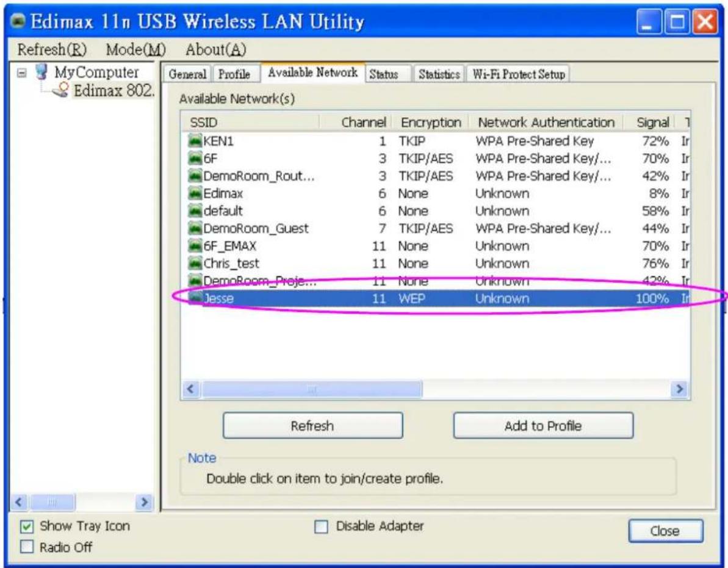Click the default network signal icon
Viewport: 728px width, 568px height.
pos(195,210)
